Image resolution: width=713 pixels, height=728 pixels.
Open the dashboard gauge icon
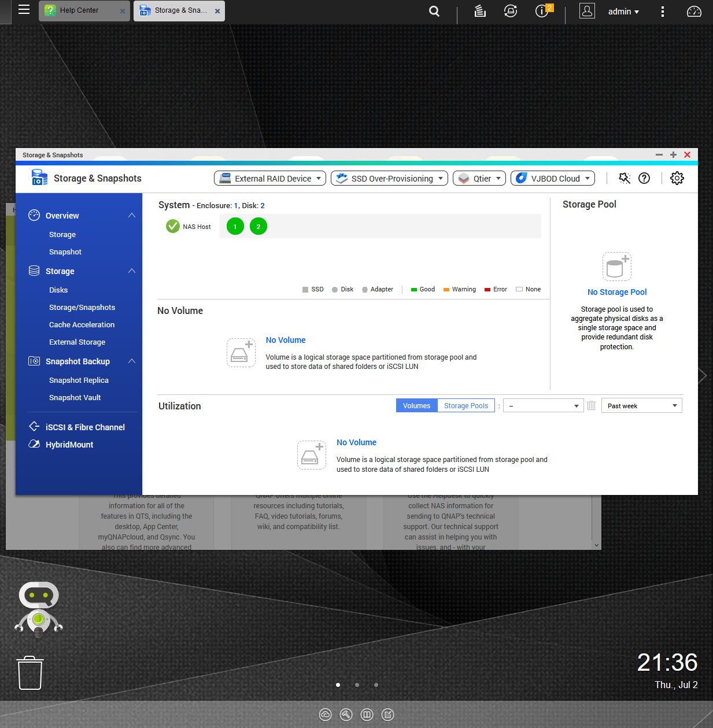694,12
